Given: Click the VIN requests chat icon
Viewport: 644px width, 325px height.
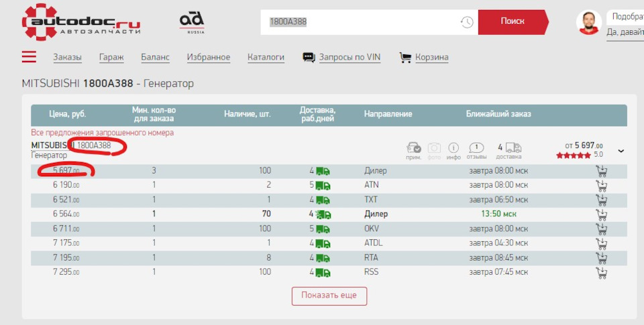Looking at the screenshot, I should [x=309, y=58].
